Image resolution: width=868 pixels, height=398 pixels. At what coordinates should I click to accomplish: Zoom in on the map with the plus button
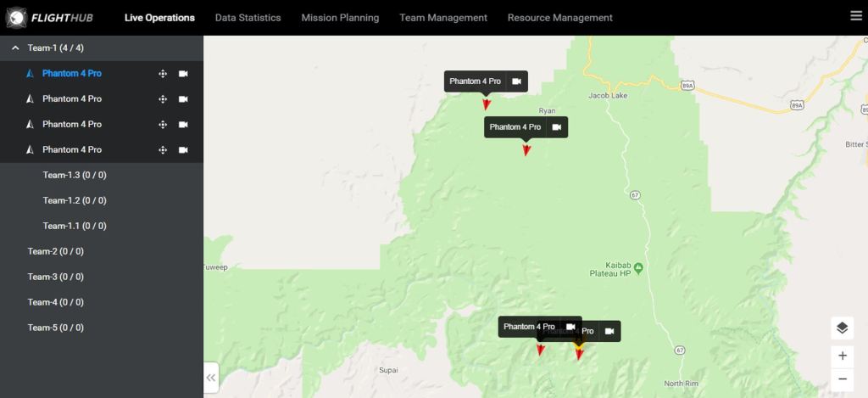[x=842, y=356]
